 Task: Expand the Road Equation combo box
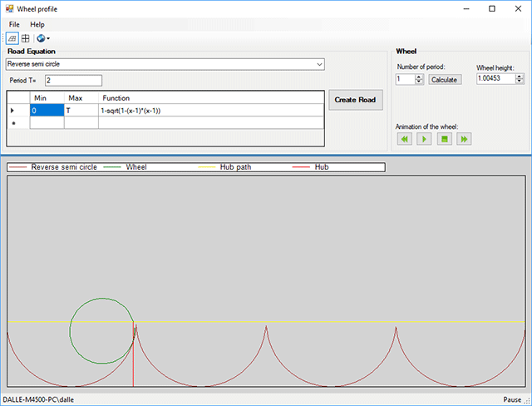(319, 64)
